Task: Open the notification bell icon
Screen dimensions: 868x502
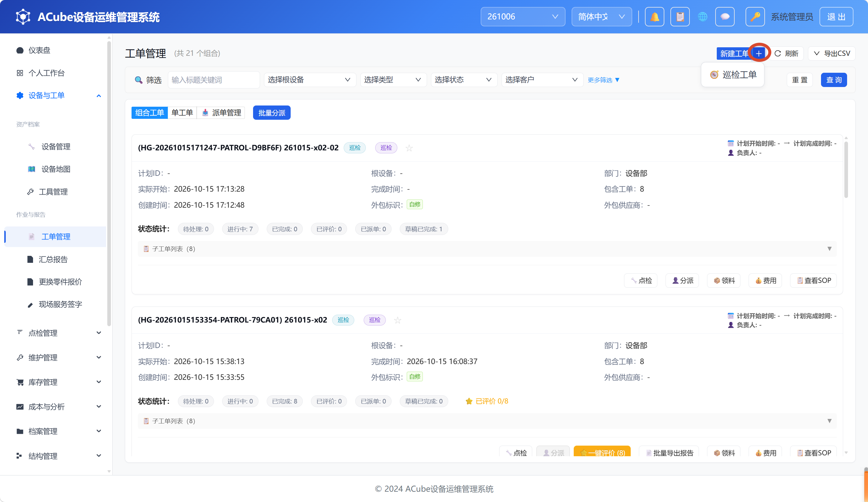Action: tap(654, 17)
